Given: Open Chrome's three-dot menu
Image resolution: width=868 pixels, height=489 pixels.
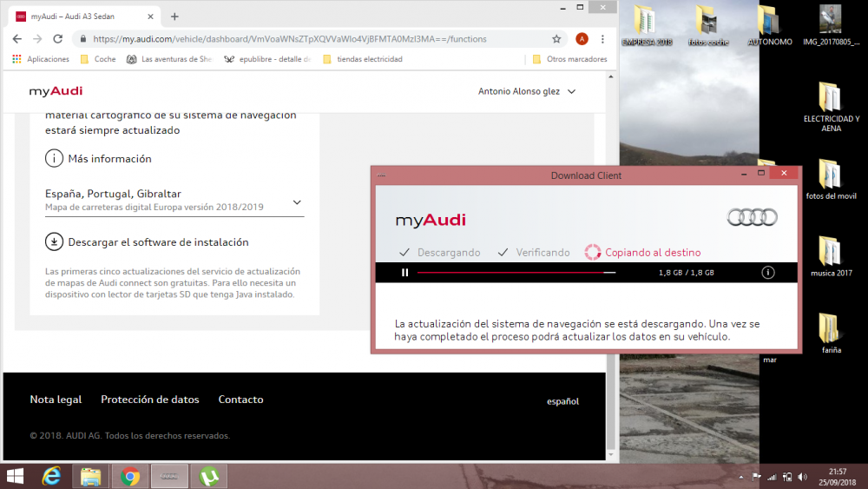Looking at the screenshot, I should pos(602,39).
